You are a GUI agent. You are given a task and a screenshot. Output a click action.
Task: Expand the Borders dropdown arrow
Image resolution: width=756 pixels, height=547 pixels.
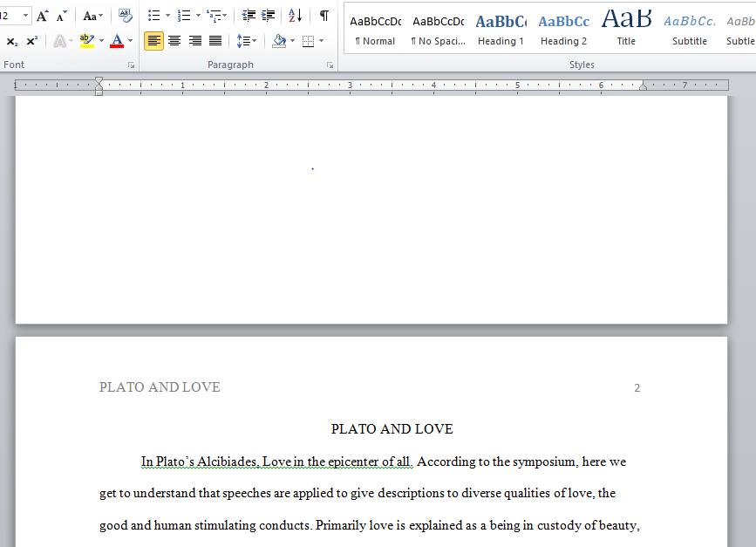point(322,41)
